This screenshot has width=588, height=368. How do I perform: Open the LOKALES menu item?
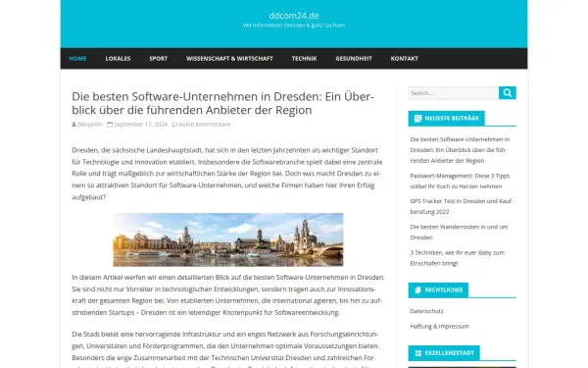[118, 59]
